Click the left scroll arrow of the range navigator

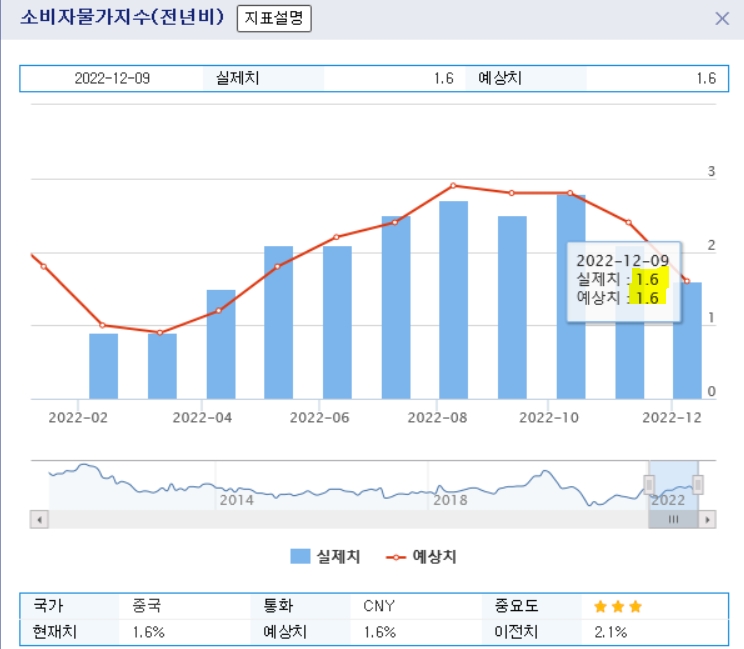pos(39,519)
